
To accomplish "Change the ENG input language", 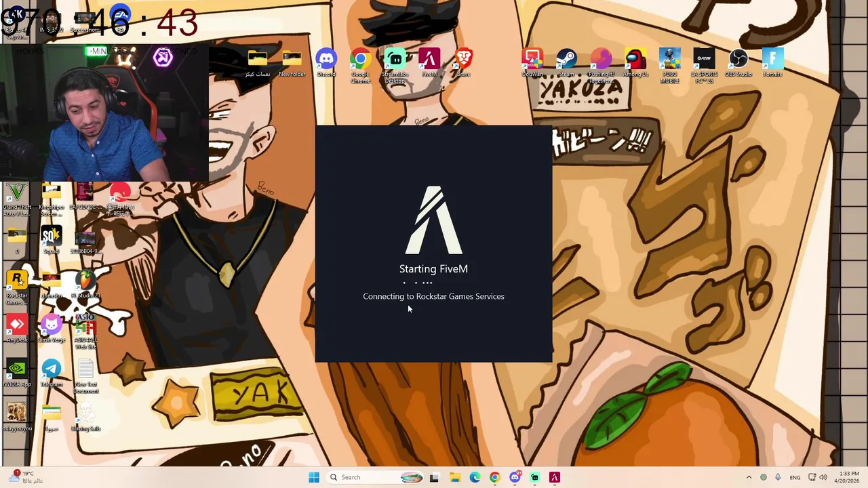I will [795, 477].
